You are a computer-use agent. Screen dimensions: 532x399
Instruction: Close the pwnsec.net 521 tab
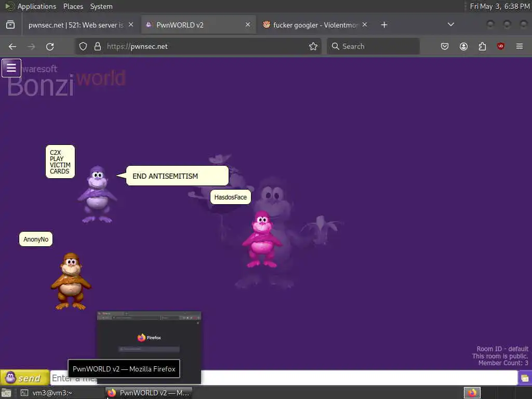click(x=131, y=25)
